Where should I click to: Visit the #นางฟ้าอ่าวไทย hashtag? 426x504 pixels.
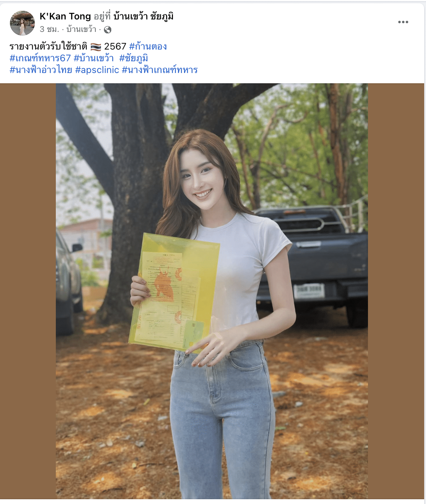41,70
